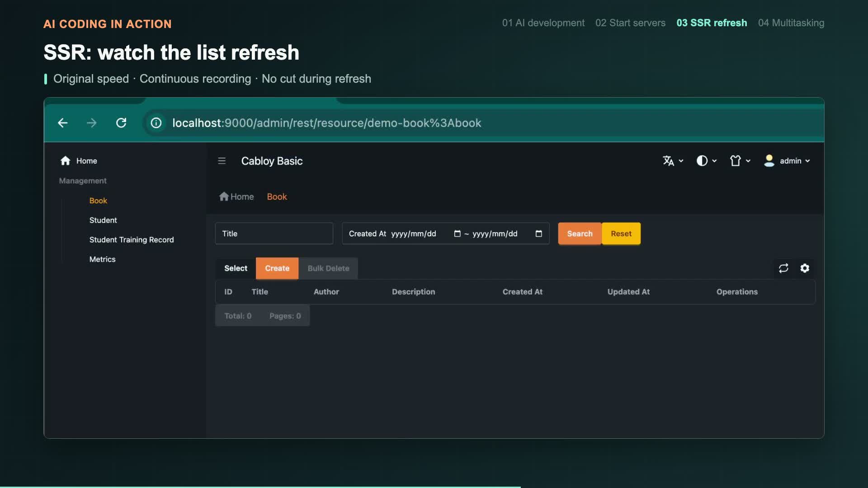Click the ID column header
The height and width of the screenshot is (488, 868).
[x=228, y=292]
